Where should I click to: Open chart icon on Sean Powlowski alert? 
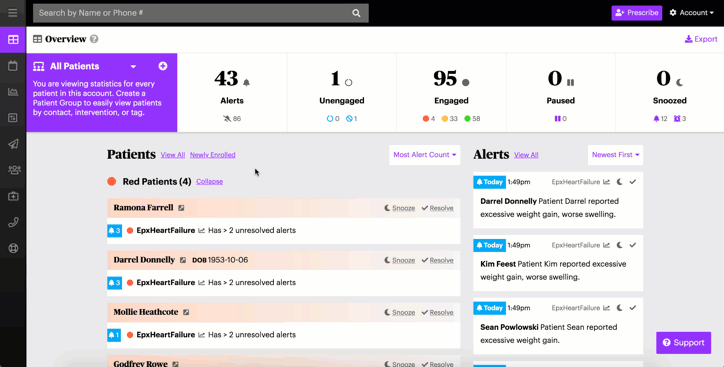coord(606,308)
